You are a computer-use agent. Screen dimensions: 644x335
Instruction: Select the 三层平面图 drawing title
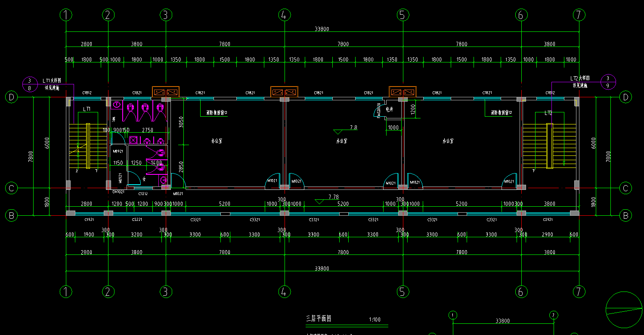[x=319, y=319]
